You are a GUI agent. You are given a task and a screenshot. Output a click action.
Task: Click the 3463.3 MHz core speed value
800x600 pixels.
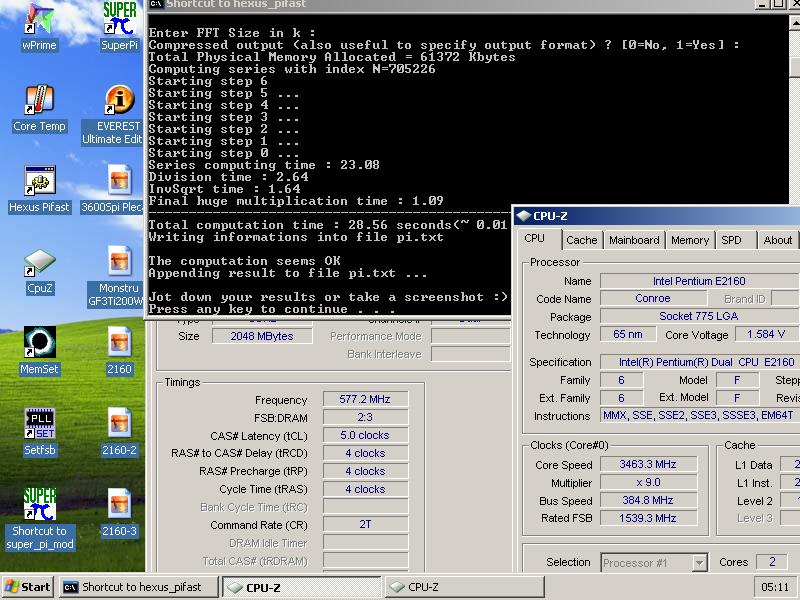pos(648,464)
